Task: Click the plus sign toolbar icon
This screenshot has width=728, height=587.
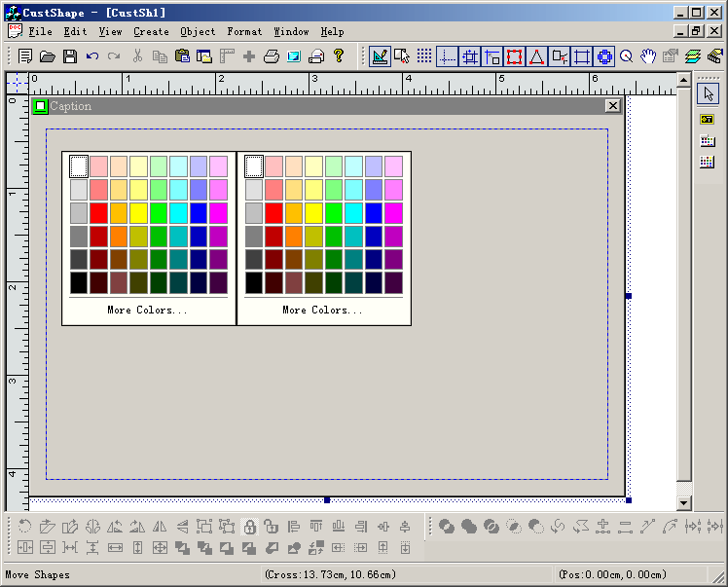Action: pos(249,56)
